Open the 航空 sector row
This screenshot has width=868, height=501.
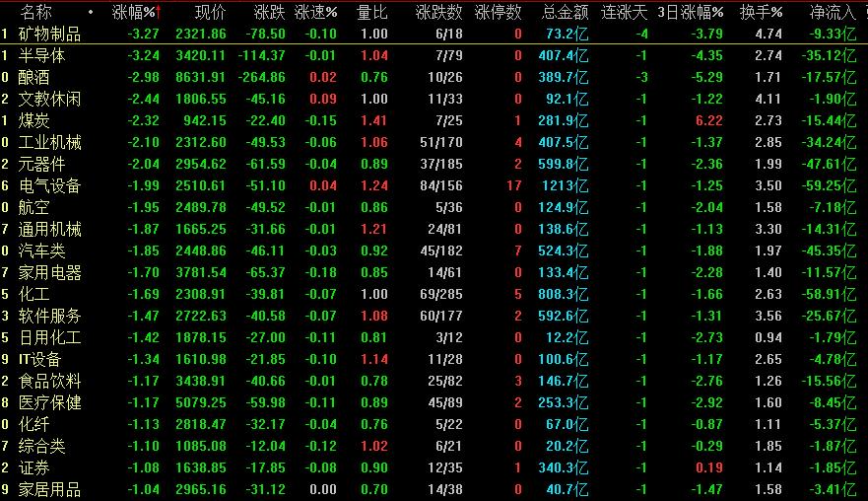point(434,207)
